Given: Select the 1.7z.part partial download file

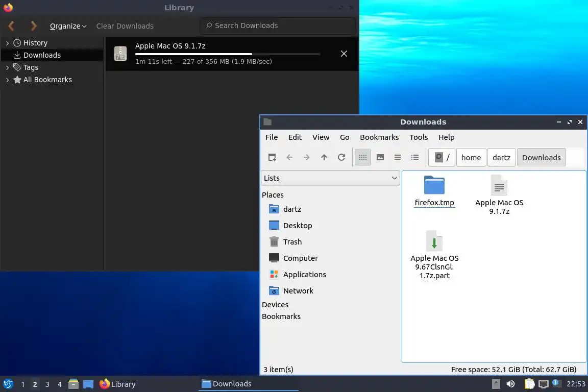Looking at the screenshot, I should (x=434, y=255).
